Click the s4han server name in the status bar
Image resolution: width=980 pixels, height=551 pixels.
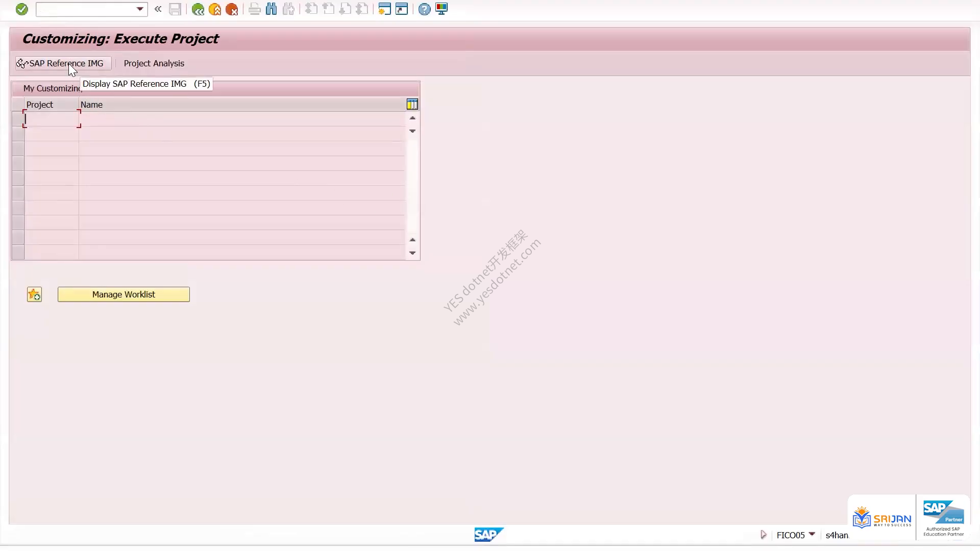(x=837, y=535)
